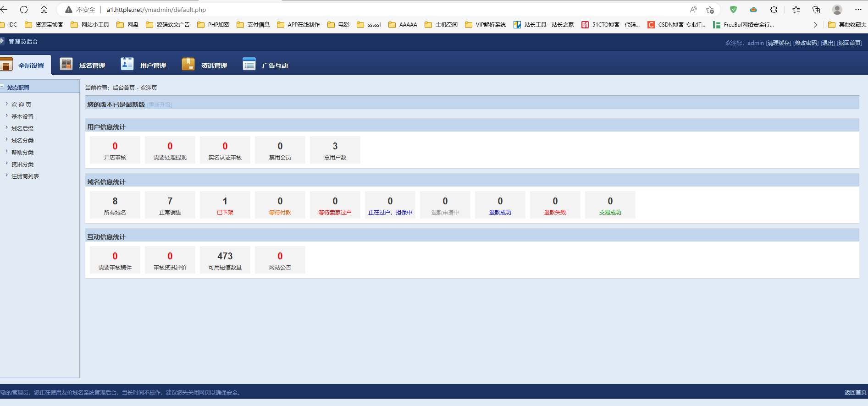Open the 支付信息 bookmark folder
Image resolution: width=868 pixels, height=406 pixels.
253,25
